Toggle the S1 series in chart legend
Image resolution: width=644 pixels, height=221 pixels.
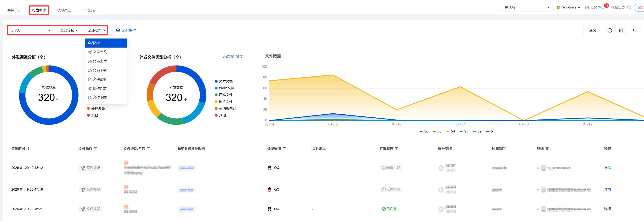tap(490, 131)
